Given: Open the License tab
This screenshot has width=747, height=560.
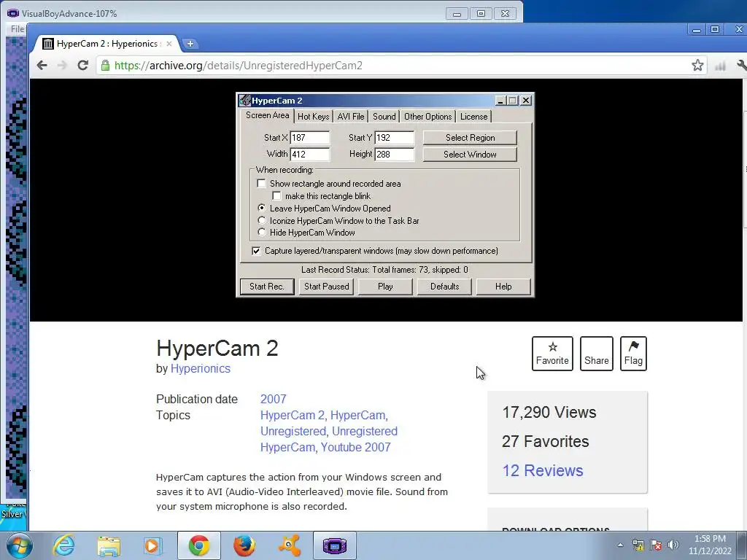Looking at the screenshot, I should click(473, 116).
